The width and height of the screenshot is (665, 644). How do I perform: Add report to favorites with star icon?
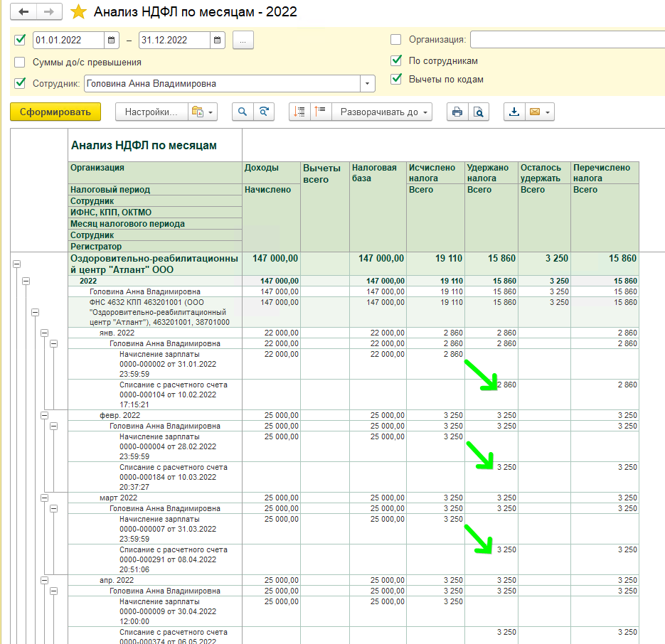tap(79, 12)
